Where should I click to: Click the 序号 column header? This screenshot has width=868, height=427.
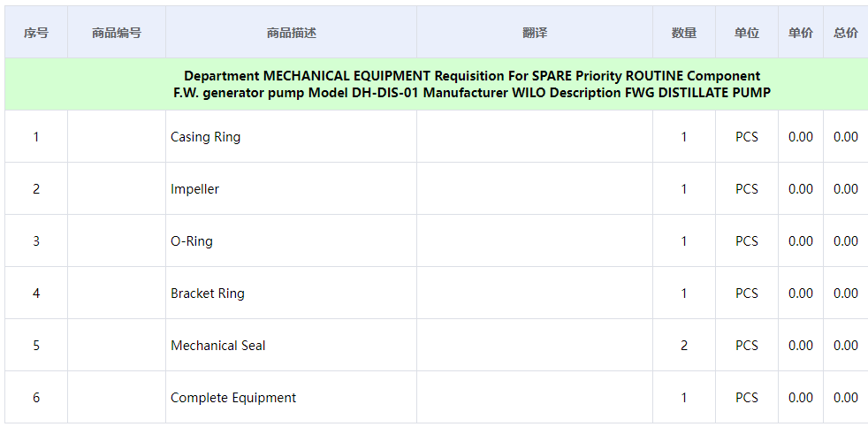pos(36,33)
